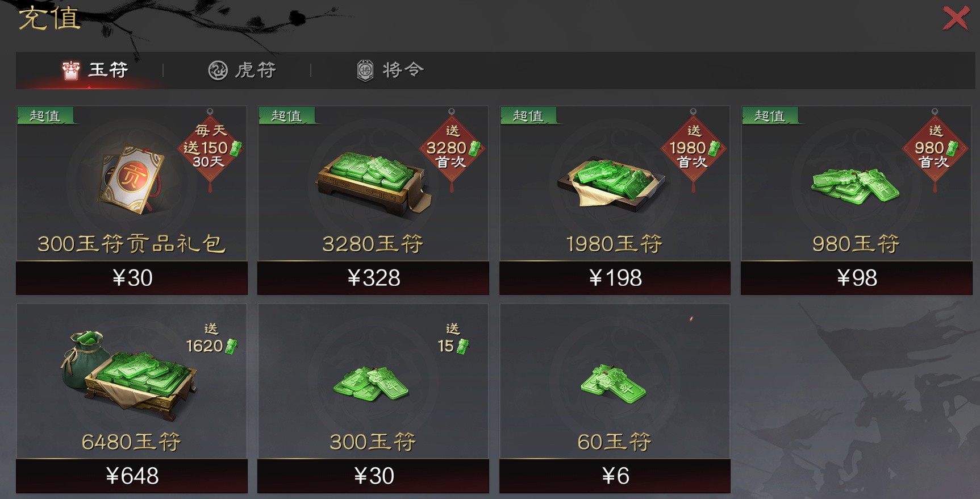
Task: Select the 玉符 tab
Action: pyautogui.click(x=95, y=70)
